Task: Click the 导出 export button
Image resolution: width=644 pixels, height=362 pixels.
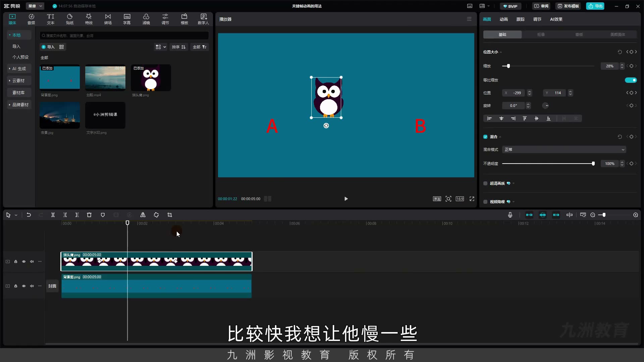Action: (595, 6)
